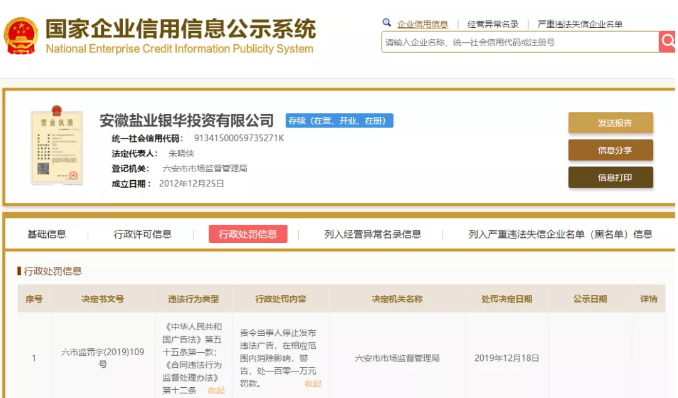
Task: Click the 决定机关名称 cell 六安市市场监督管理局
Action: pyautogui.click(x=397, y=358)
